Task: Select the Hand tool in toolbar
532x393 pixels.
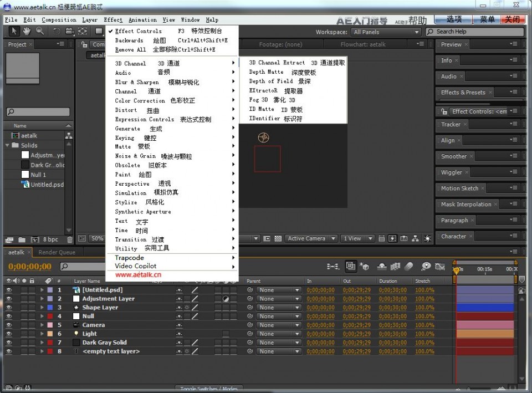Action: [27, 32]
